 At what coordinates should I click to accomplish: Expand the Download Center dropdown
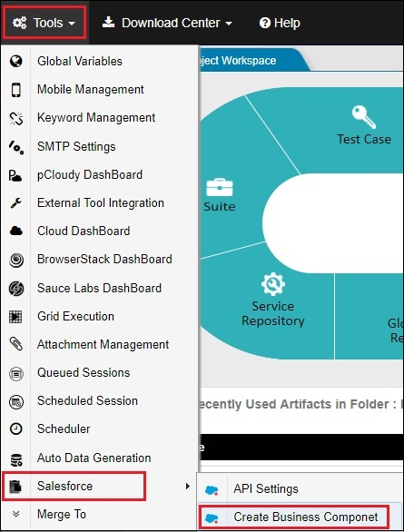coord(167,23)
